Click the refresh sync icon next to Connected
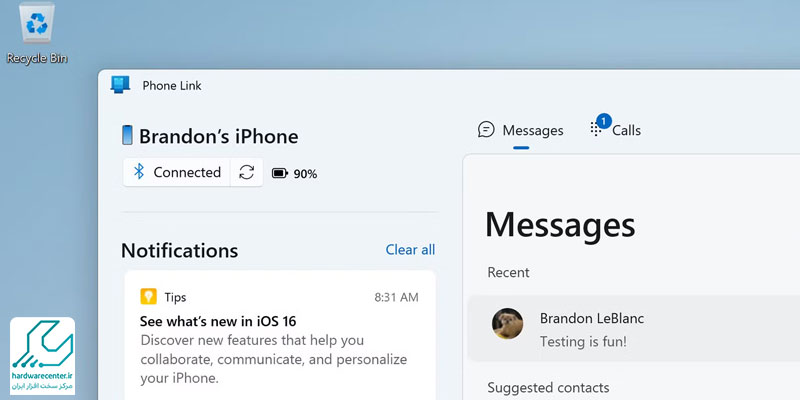 [246, 172]
